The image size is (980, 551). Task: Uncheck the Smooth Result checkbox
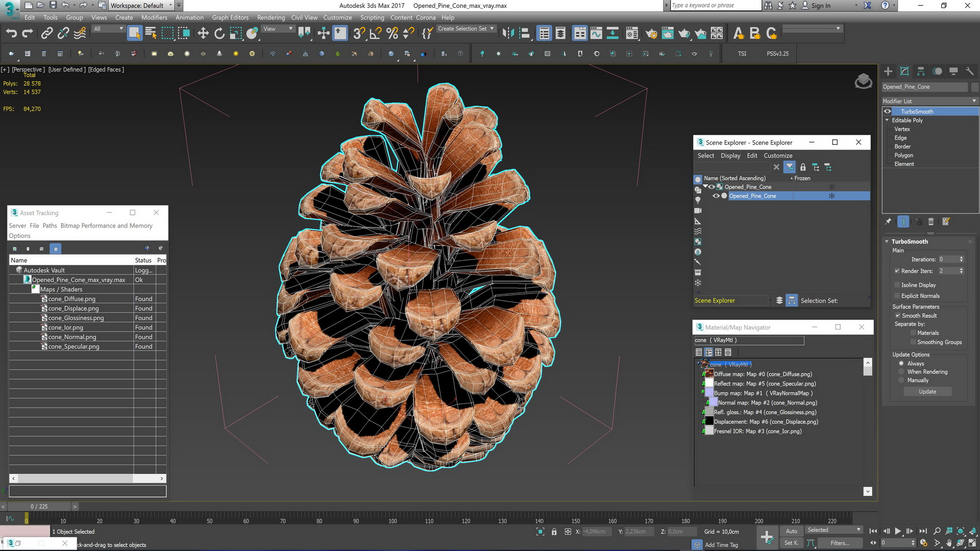(x=897, y=315)
